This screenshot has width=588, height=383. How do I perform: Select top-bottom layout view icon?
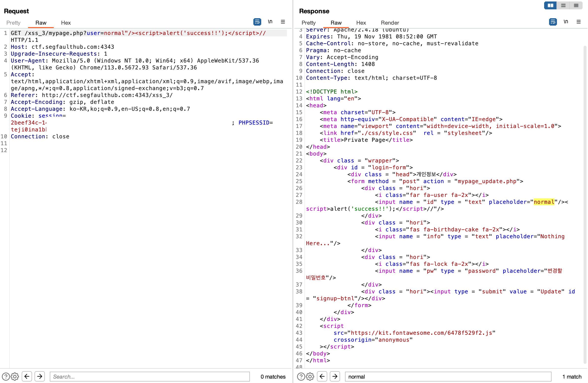coord(563,5)
